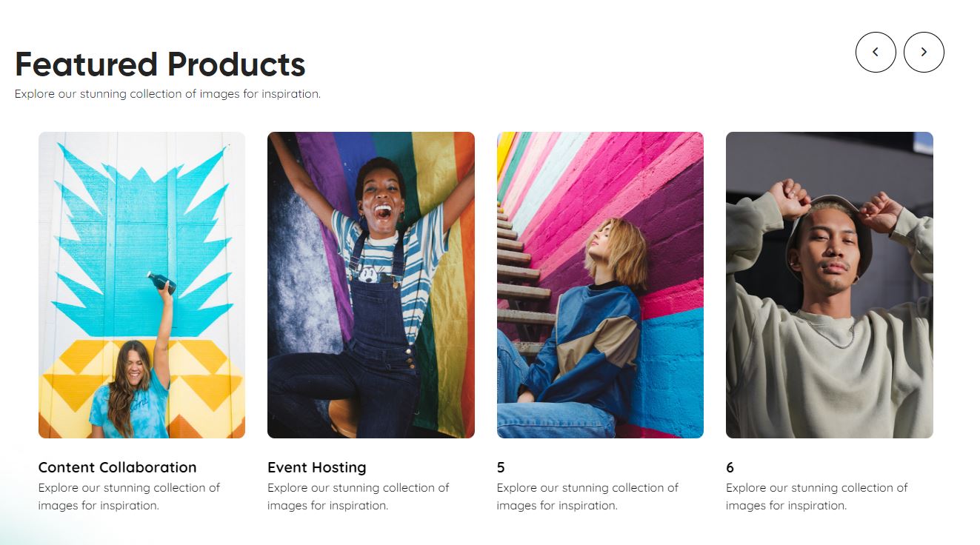Click the bottle raised in pineapple photo
Viewport: 980px width, 545px height.
[x=161, y=283]
